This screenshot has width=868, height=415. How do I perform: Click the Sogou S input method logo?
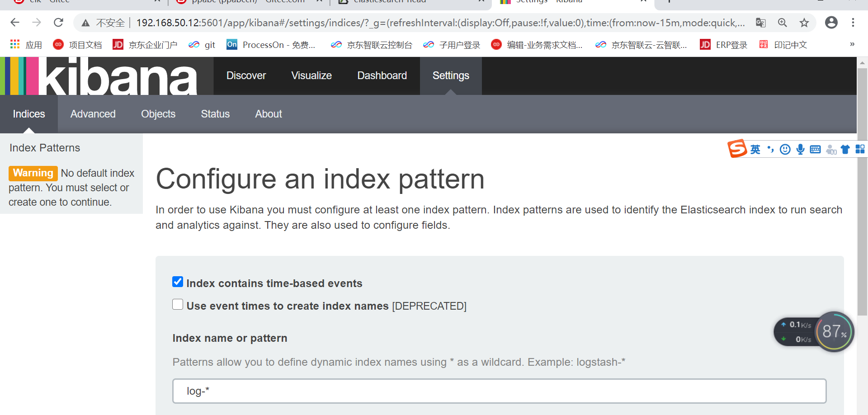click(737, 149)
